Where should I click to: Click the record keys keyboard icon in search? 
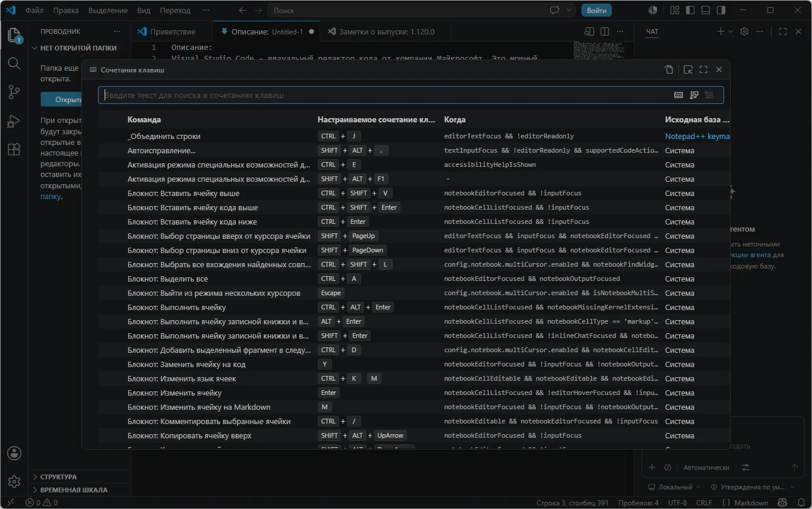click(x=678, y=95)
